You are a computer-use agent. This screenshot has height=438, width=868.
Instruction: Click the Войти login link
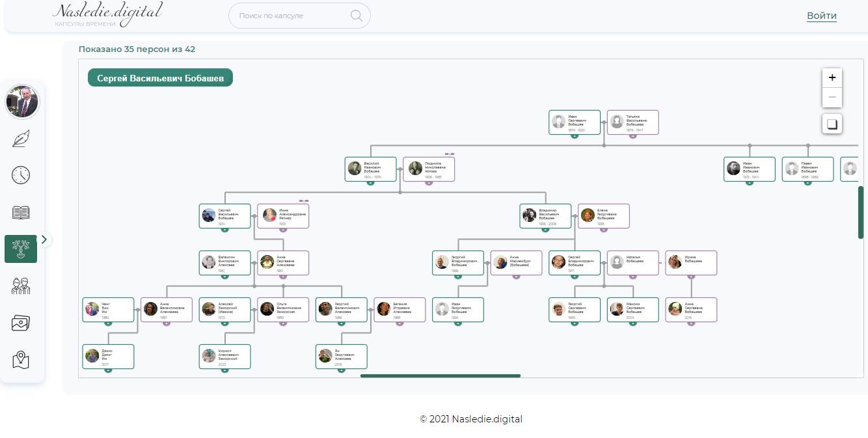click(x=821, y=16)
